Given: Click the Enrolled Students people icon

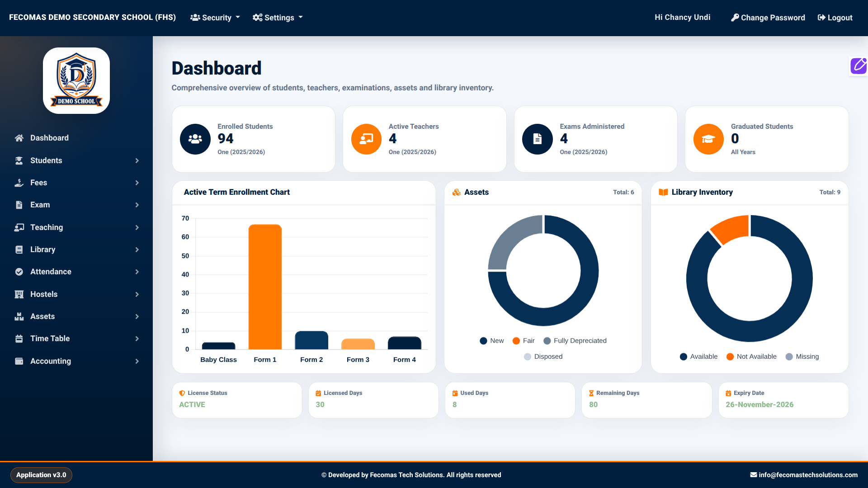Looking at the screenshot, I should 195,139.
